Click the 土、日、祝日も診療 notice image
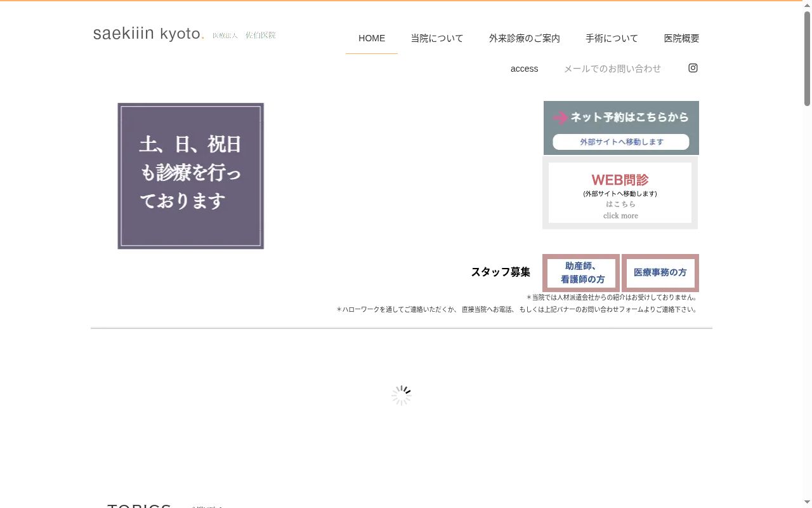Screen dimensions: 812x508 coord(191,176)
